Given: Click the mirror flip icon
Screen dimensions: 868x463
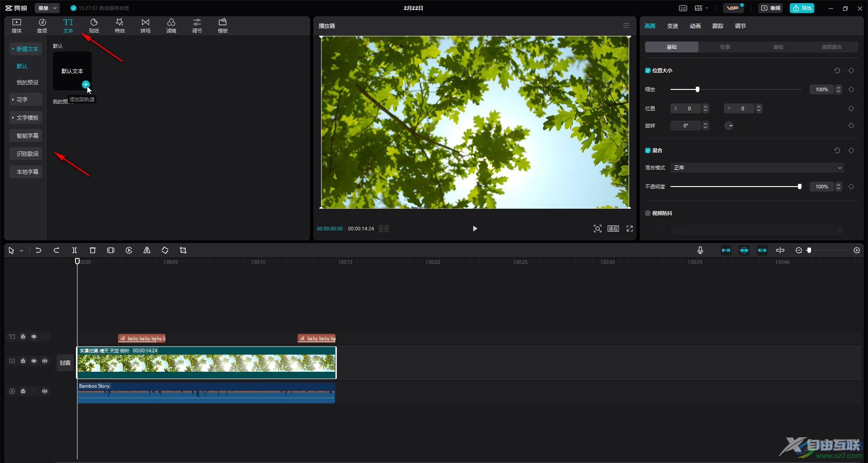Looking at the screenshot, I should 147,250.
